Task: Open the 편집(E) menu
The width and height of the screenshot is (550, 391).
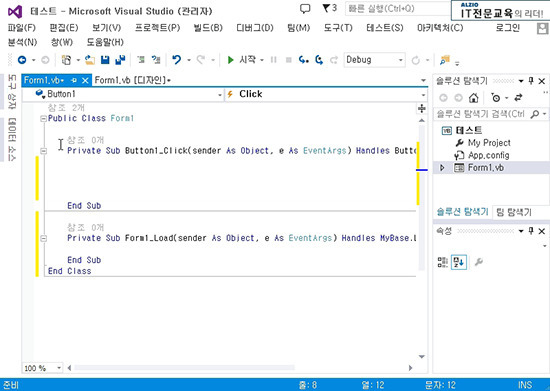Action: [x=63, y=28]
